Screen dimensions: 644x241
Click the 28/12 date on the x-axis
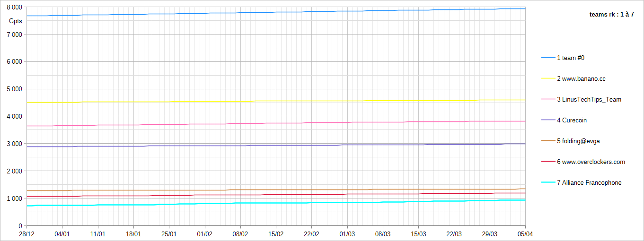click(26, 234)
